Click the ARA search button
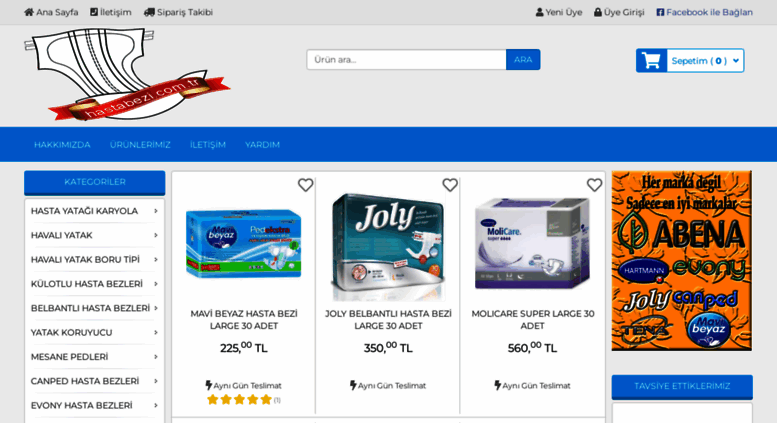777x423 pixels. click(523, 59)
